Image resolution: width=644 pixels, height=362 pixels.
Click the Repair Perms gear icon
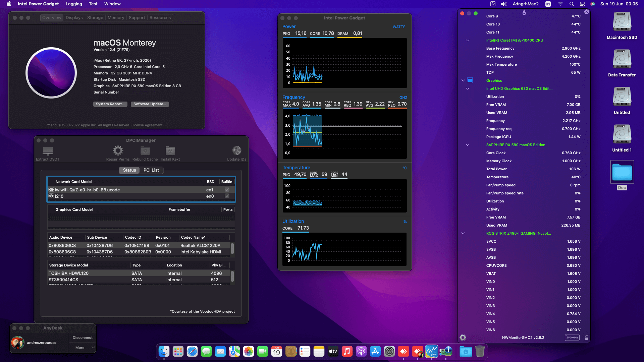118,150
